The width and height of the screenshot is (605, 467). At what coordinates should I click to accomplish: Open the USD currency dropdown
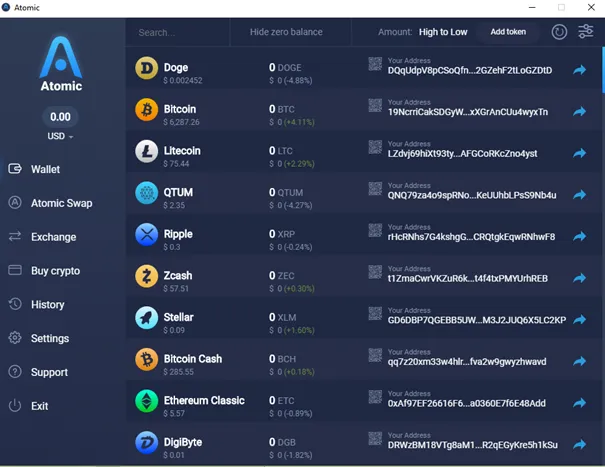(60, 136)
